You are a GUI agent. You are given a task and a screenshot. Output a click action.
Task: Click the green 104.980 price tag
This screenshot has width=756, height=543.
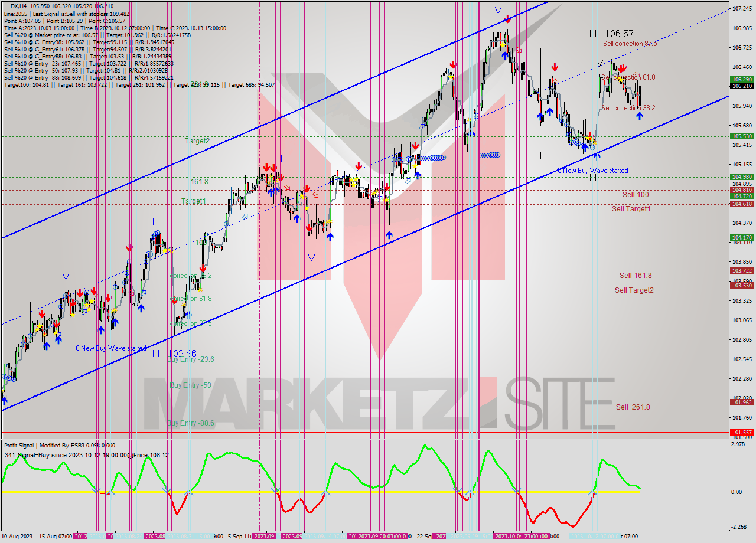coord(742,176)
